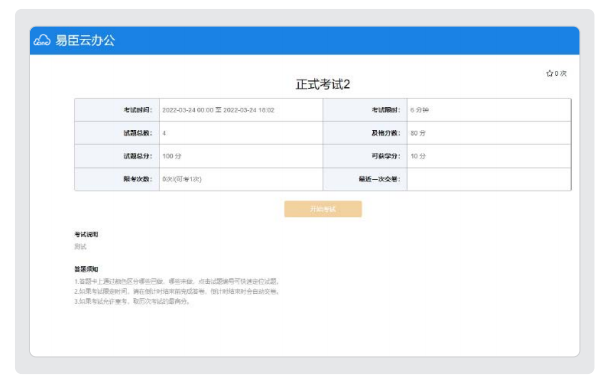Click the question count value 4
Screen dimensions: 610x382
[x=164, y=133]
